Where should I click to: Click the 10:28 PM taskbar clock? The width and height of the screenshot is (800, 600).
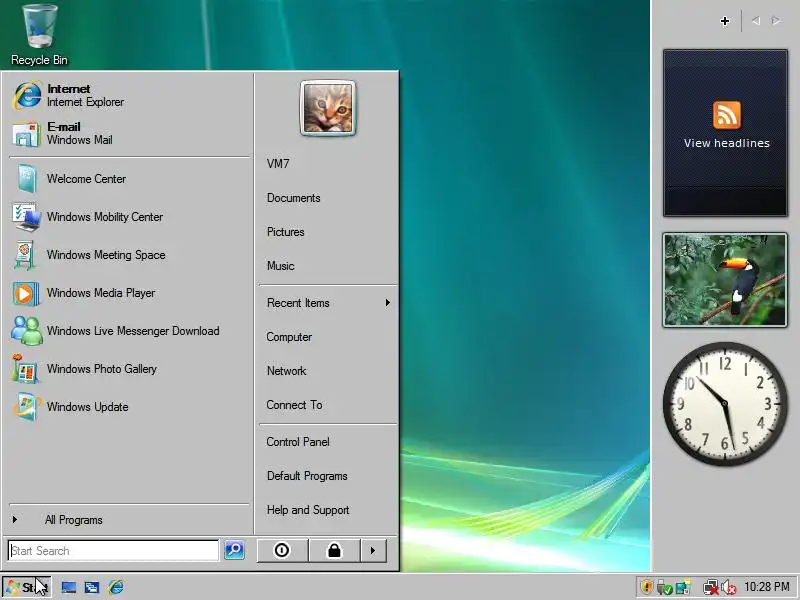tap(766, 587)
